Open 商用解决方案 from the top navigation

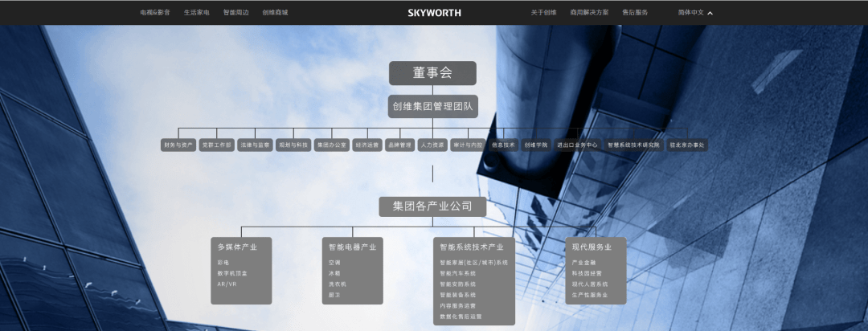coord(589,13)
